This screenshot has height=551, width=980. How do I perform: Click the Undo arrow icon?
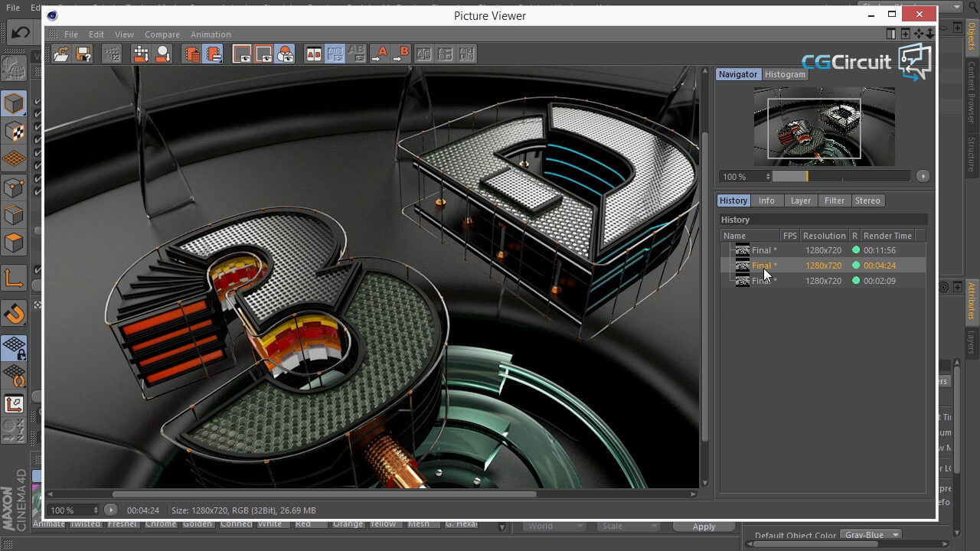pos(21,32)
